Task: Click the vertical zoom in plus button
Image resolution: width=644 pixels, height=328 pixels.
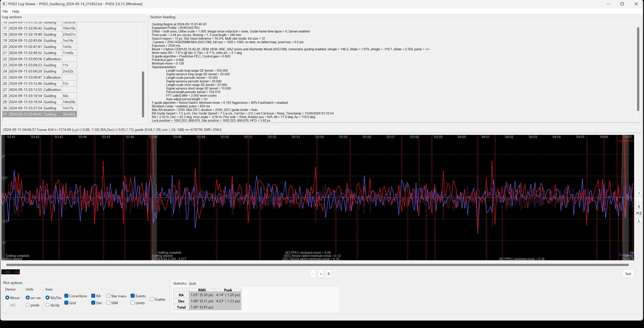Action: [639, 193]
